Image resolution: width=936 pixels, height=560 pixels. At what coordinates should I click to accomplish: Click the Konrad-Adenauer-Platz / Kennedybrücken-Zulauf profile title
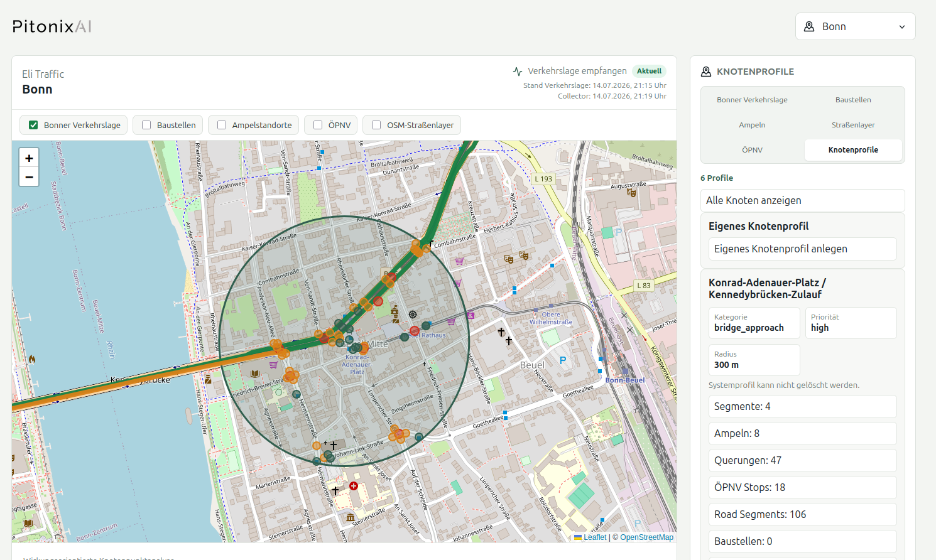click(767, 289)
